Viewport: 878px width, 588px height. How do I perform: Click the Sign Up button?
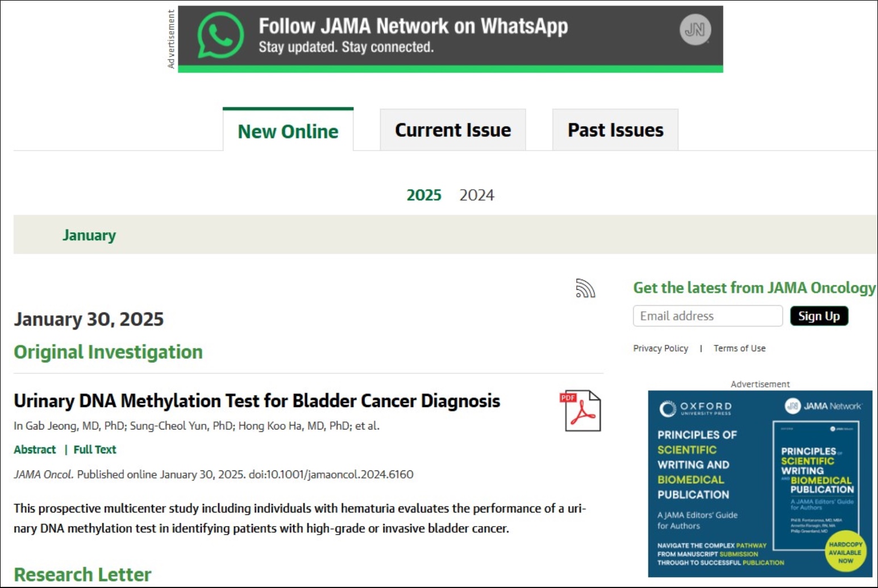(x=819, y=316)
